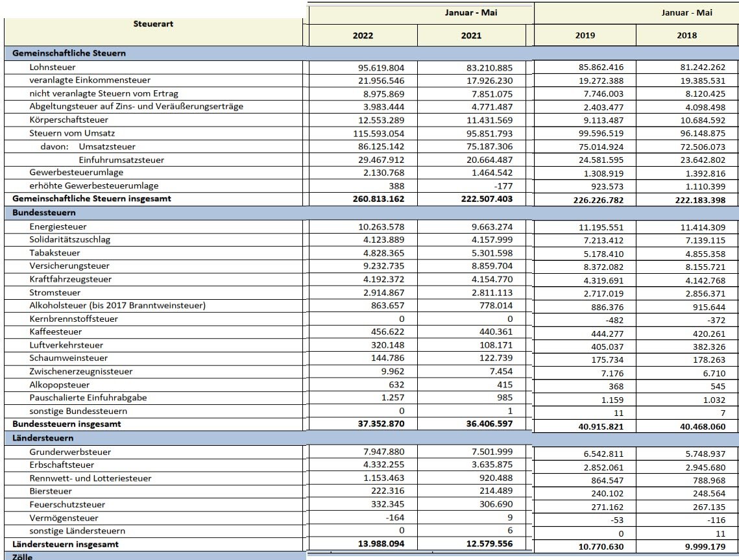
Task: Select nicht veranlagte Steuern vom Ertrag label
Action: click(x=104, y=94)
